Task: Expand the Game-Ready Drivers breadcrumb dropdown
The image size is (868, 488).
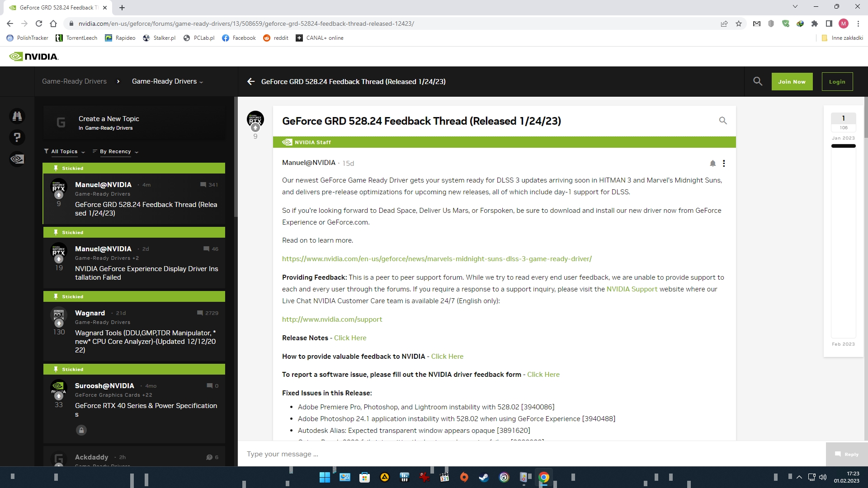Action: point(167,81)
